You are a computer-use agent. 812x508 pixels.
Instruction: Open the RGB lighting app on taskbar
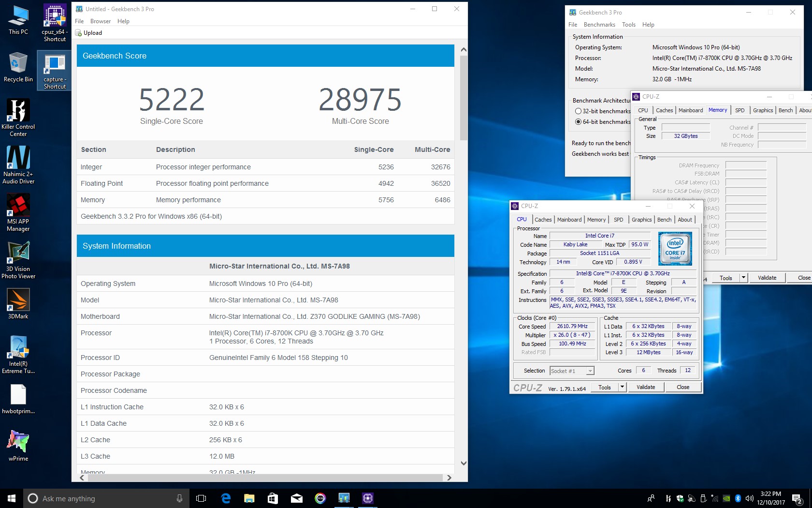point(320,498)
